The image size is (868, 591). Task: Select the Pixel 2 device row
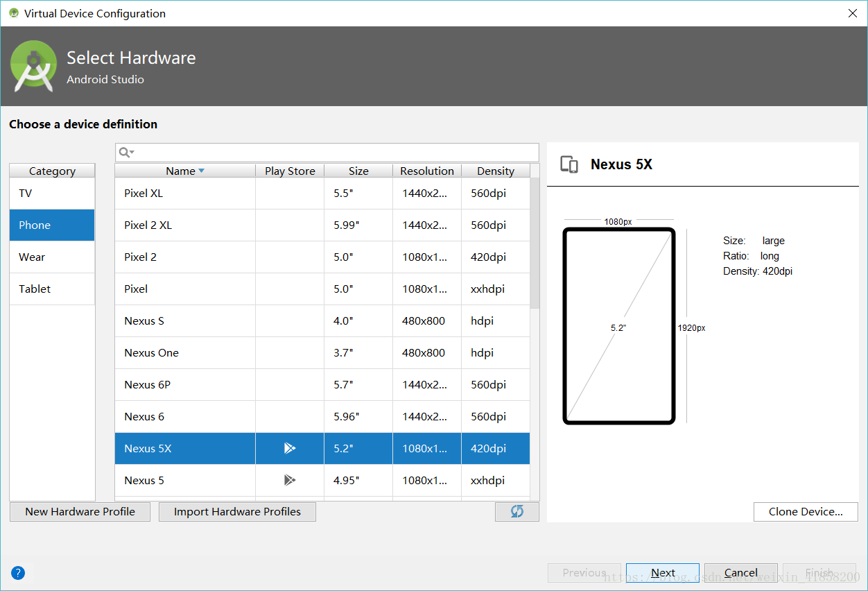322,257
